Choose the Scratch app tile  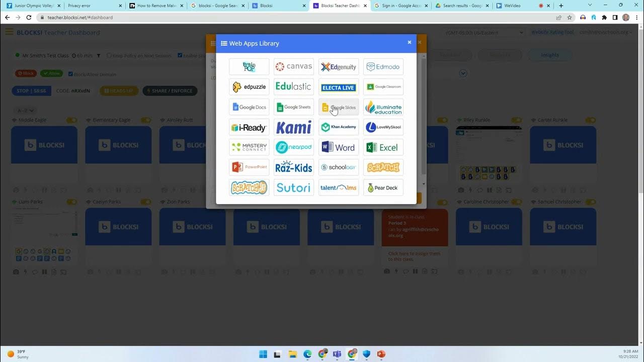[x=383, y=167]
